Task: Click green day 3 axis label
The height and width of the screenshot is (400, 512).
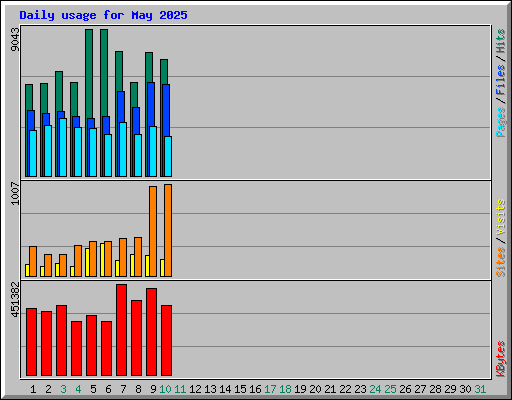Action: [63, 389]
